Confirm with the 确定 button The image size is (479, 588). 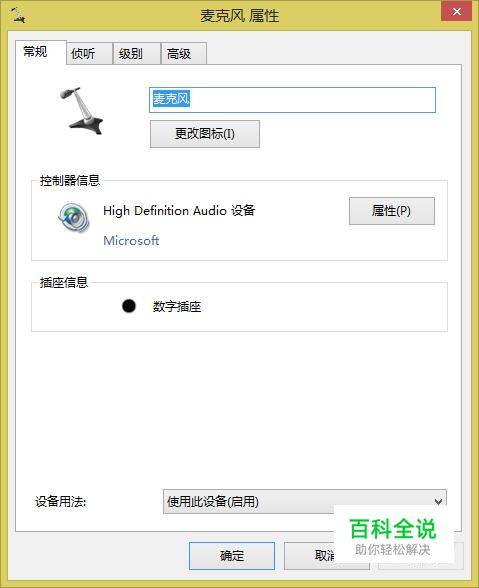tap(232, 556)
